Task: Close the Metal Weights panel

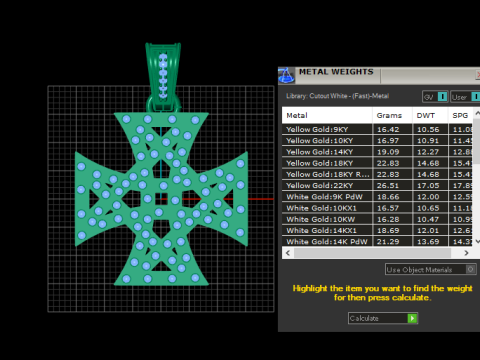Action: tap(478, 75)
